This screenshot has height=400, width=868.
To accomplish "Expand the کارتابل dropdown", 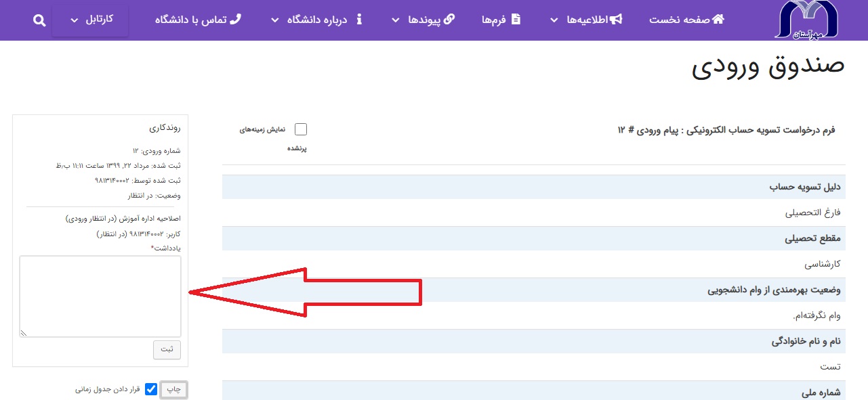I will click(90, 20).
